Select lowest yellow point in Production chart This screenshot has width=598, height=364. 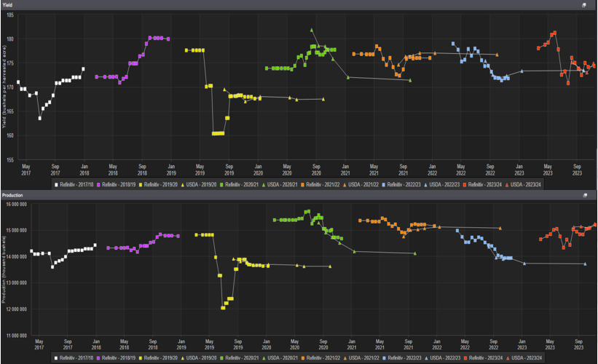pos(223,308)
